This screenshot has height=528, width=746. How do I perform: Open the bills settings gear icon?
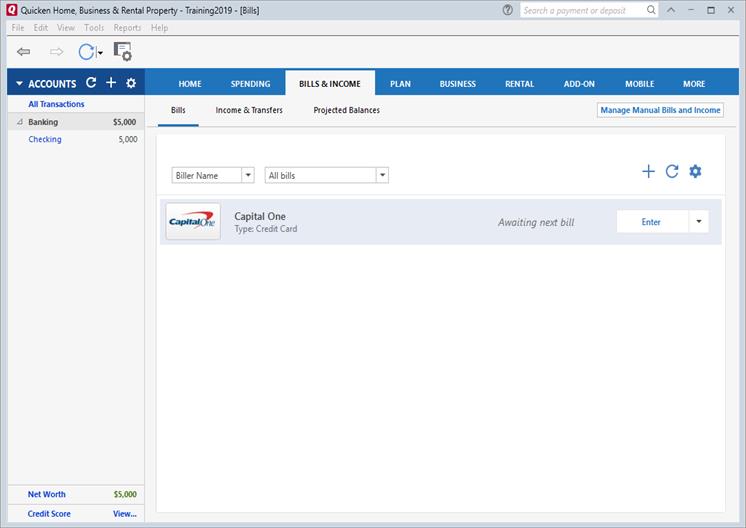click(x=696, y=171)
